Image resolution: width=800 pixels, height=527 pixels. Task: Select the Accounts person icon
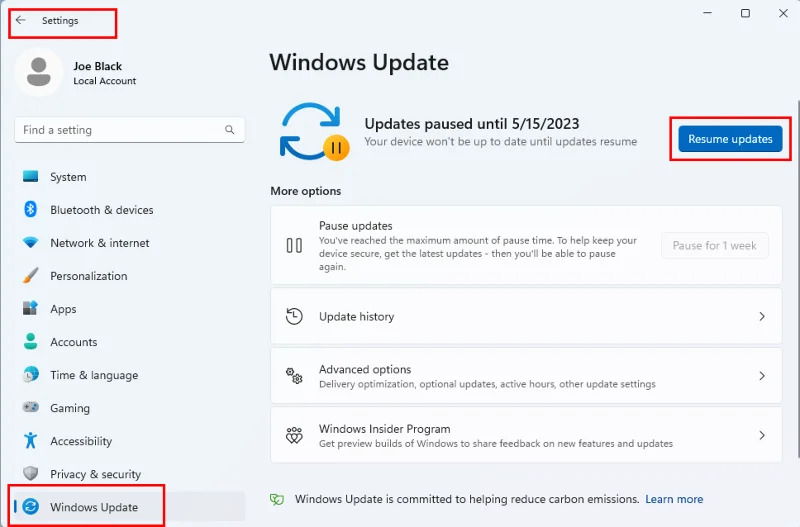click(30, 342)
